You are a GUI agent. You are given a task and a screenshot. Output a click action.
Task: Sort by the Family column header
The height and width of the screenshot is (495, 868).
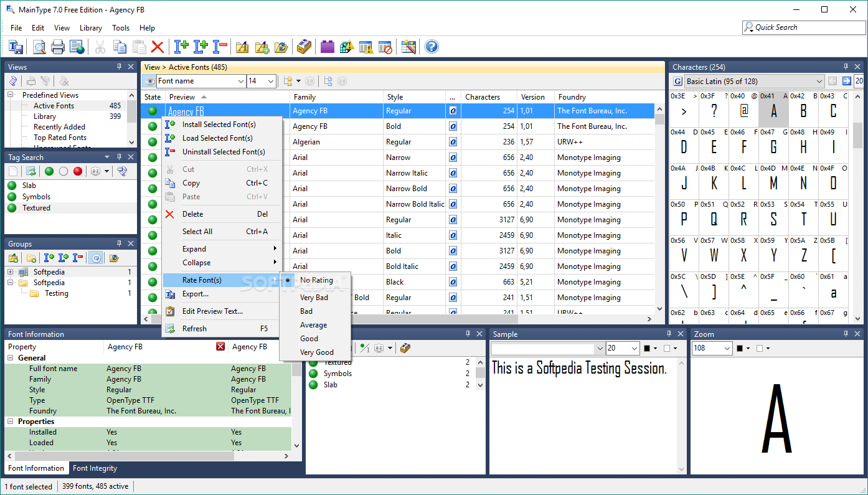(336, 97)
